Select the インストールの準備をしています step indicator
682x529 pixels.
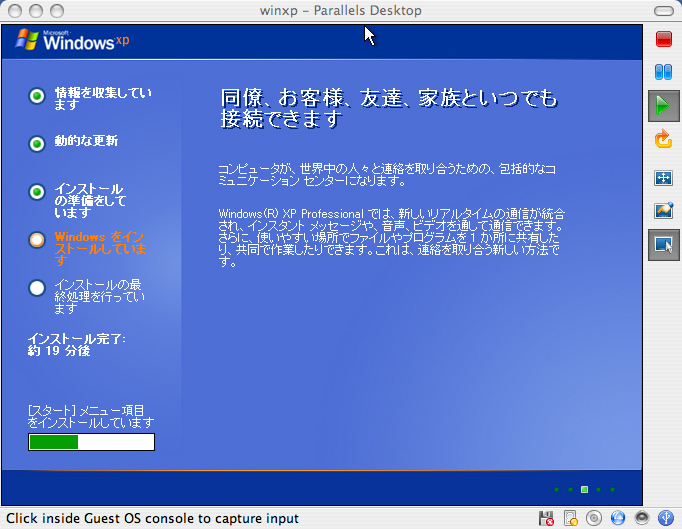[37, 192]
